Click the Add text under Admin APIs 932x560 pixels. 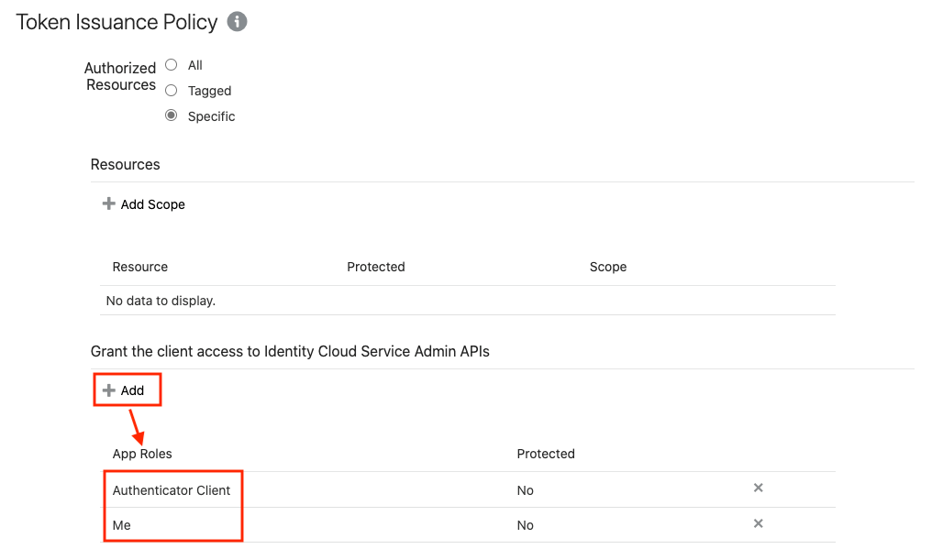click(x=132, y=390)
